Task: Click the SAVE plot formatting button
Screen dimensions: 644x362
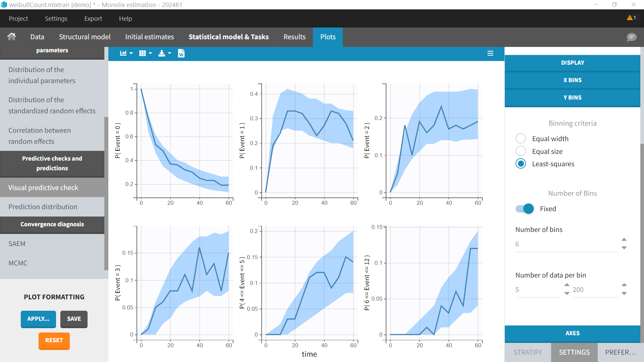Action: [x=74, y=319]
